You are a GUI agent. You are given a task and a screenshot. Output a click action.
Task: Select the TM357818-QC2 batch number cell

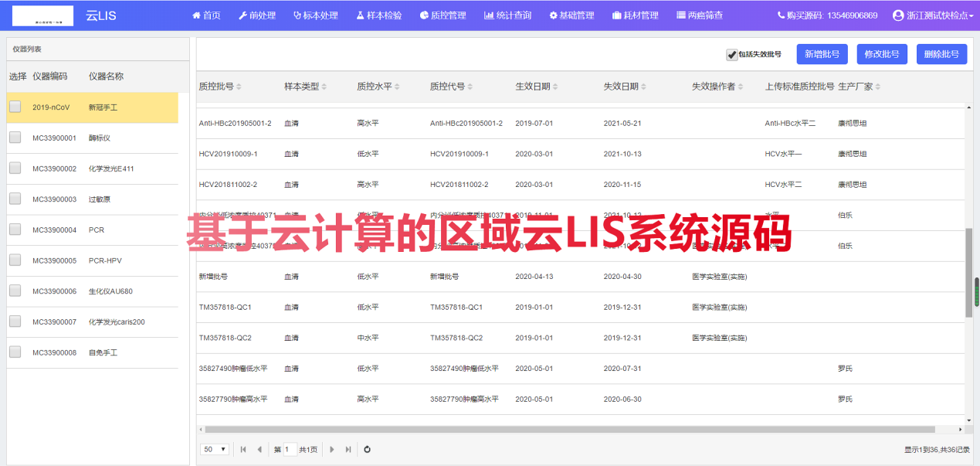225,338
